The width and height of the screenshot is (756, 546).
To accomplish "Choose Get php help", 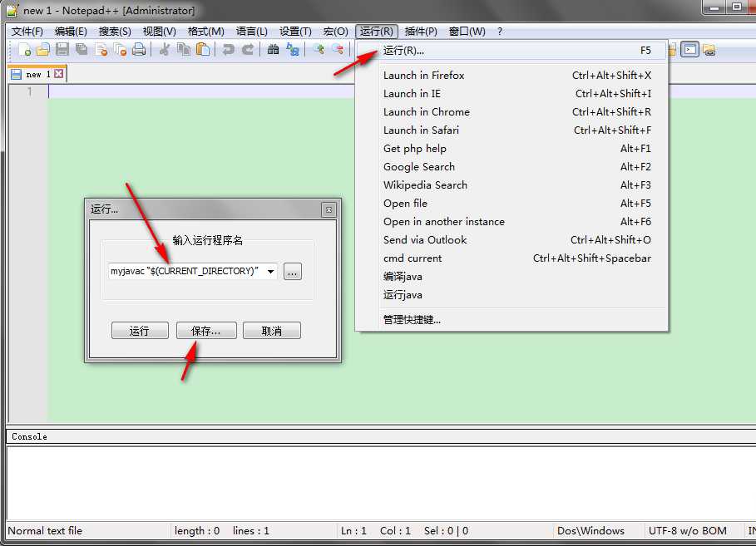I will (x=512, y=149).
